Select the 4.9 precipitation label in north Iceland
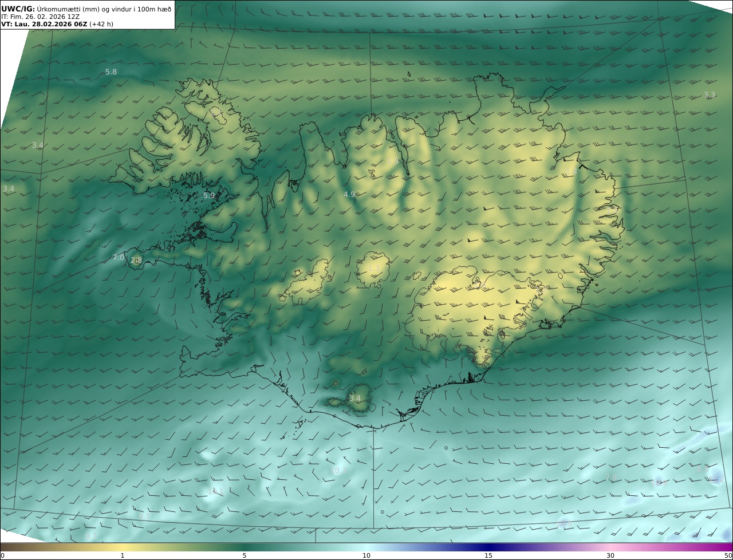The image size is (733, 560). coord(349,195)
